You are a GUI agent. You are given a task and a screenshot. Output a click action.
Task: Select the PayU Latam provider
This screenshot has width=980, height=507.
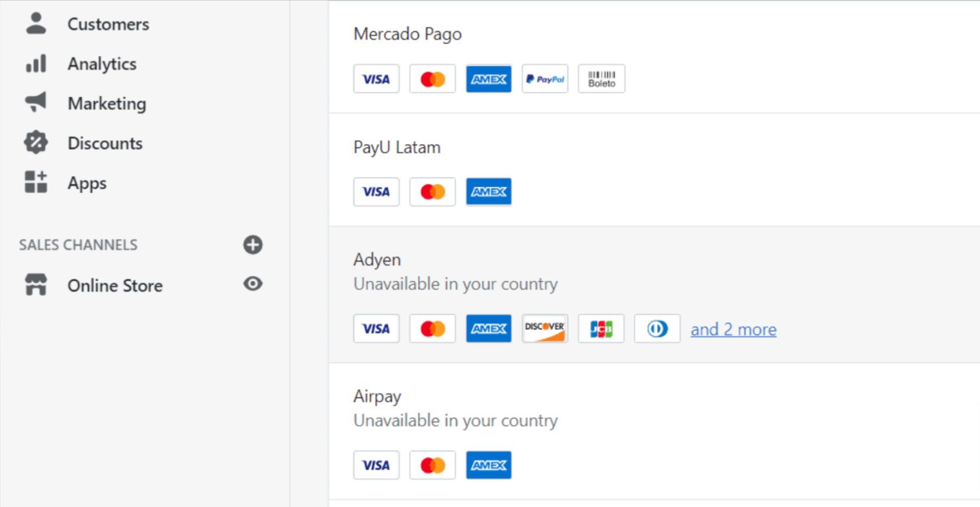tap(396, 146)
